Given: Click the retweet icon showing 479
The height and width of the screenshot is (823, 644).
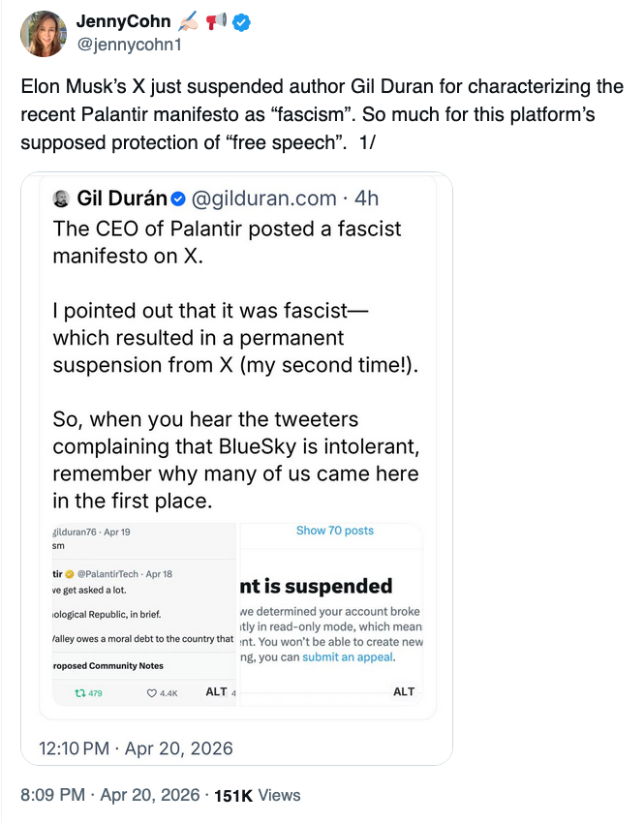Looking at the screenshot, I should [81, 692].
